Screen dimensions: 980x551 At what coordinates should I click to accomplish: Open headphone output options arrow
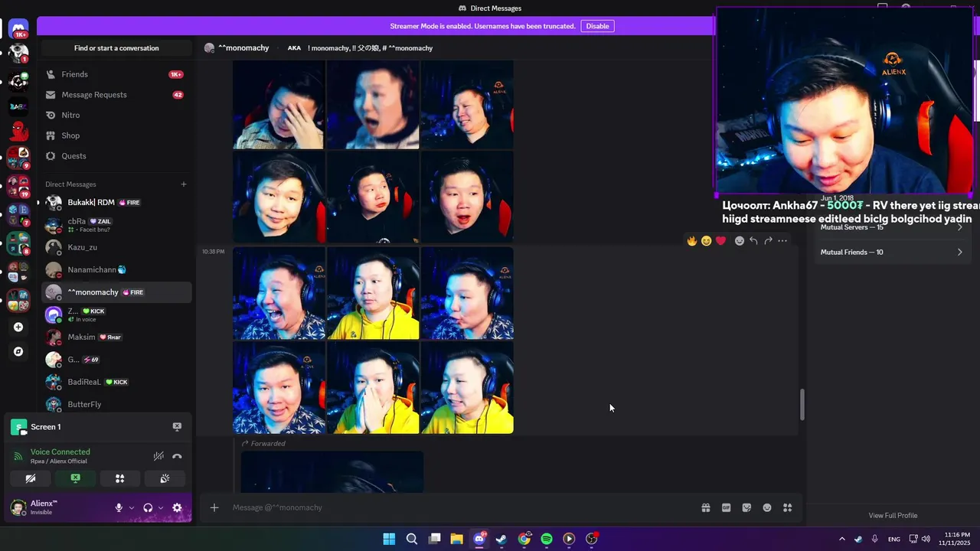(160, 507)
